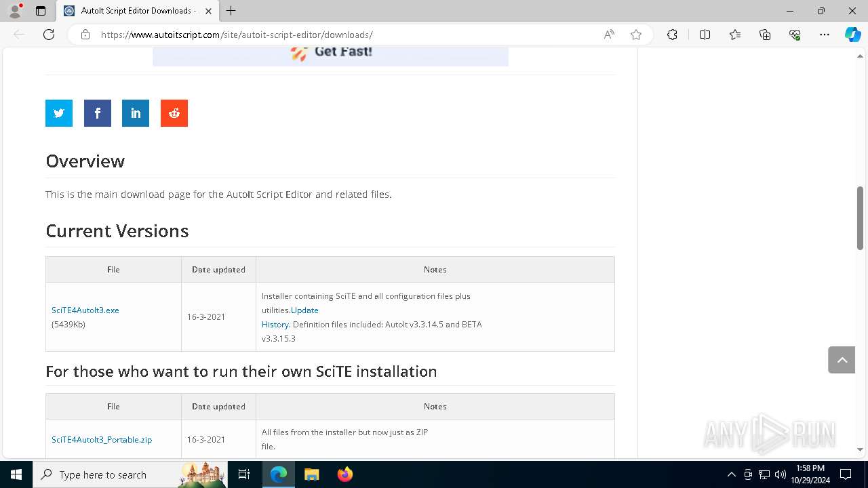The height and width of the screenshot is (488, 868).
Task: Share page via LinkedIn icon
Action: coord(136,113)
